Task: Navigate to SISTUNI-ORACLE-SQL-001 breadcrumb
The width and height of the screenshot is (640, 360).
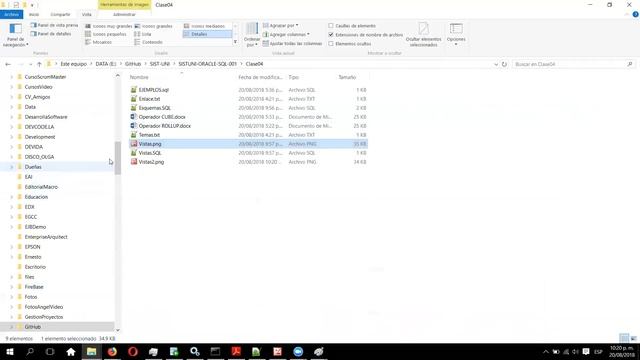Action: 207,64
